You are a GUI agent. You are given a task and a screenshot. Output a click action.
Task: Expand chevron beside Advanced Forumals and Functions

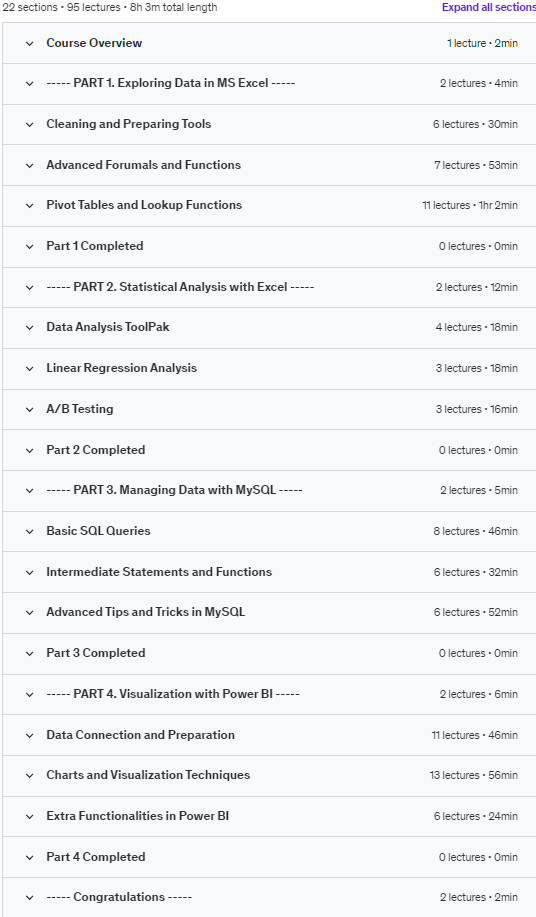tap(30, 166)
